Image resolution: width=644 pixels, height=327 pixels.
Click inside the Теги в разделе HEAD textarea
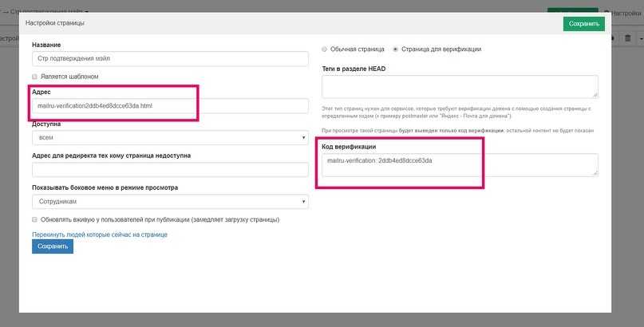(x=459, y=86)
